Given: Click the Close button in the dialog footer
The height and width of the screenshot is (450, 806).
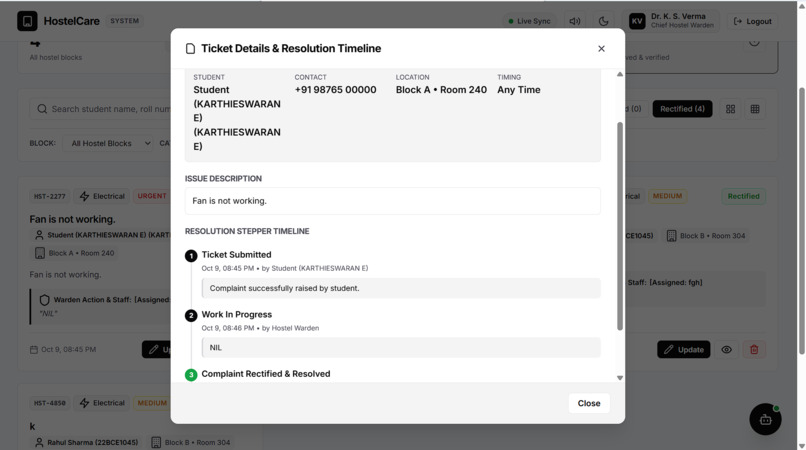Looking at the screenshot, I should click(x=589, y=403).
